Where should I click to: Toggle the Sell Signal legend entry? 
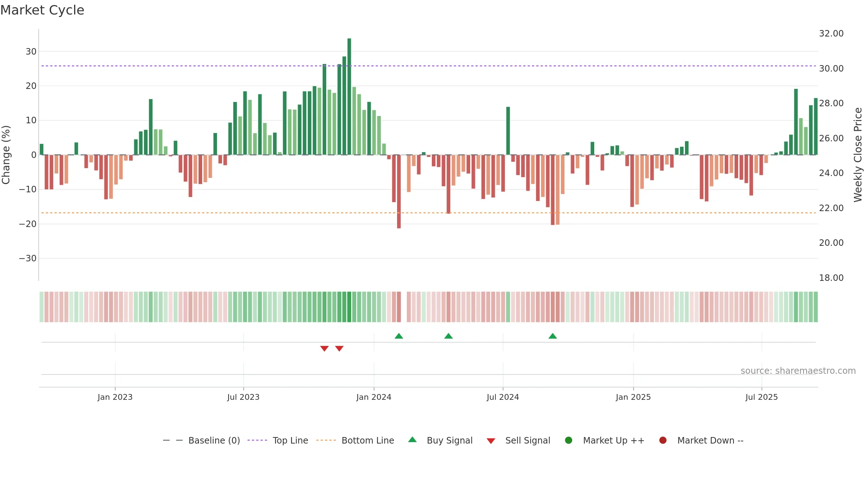(x=518, y=440)
